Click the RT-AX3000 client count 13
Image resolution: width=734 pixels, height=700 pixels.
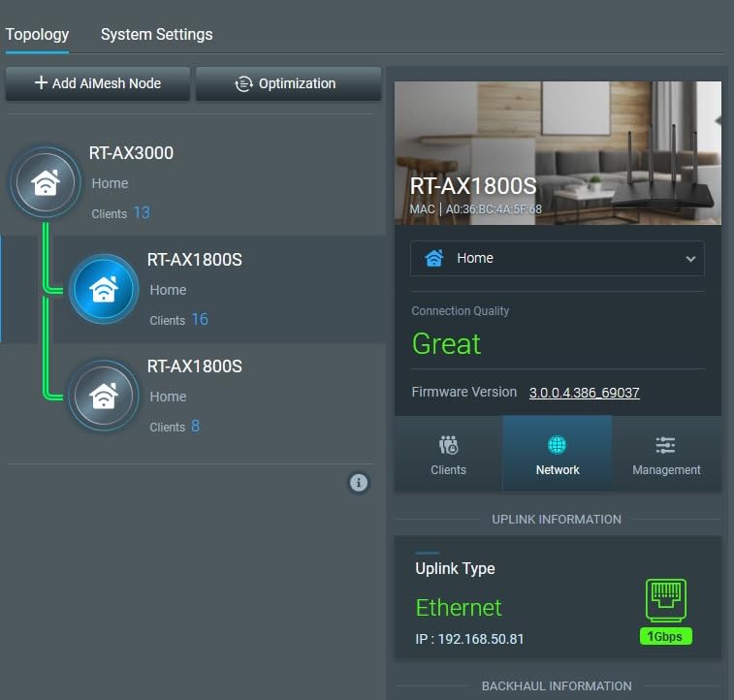click(x=142, y=213)
